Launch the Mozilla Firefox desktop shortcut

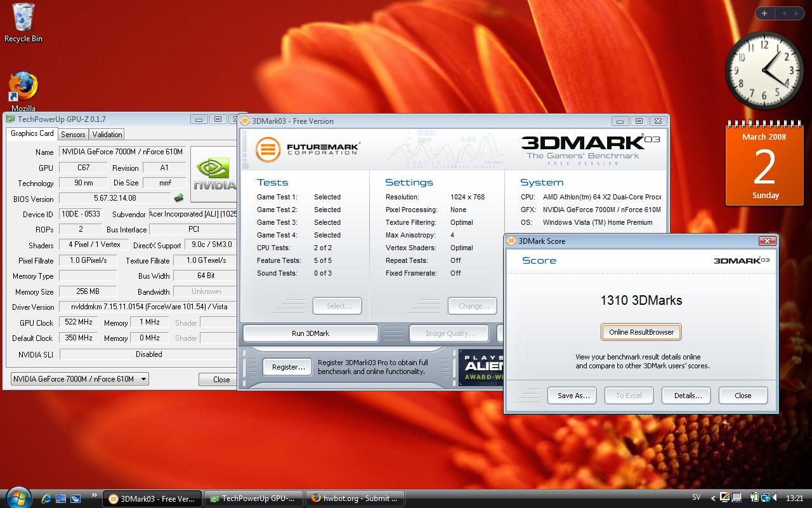pos(23,91)
